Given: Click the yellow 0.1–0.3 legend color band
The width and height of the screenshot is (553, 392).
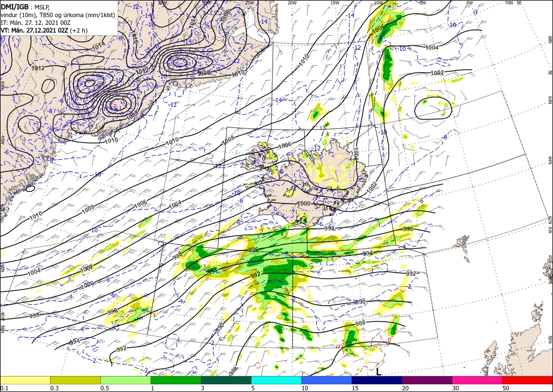Looking at the screenshot, I should 25,380.
